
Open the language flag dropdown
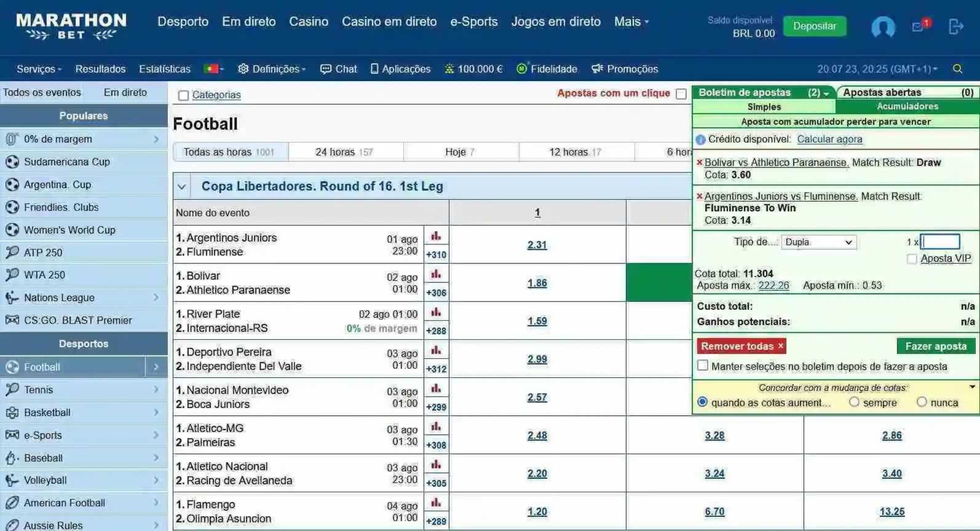pos(214,69)
